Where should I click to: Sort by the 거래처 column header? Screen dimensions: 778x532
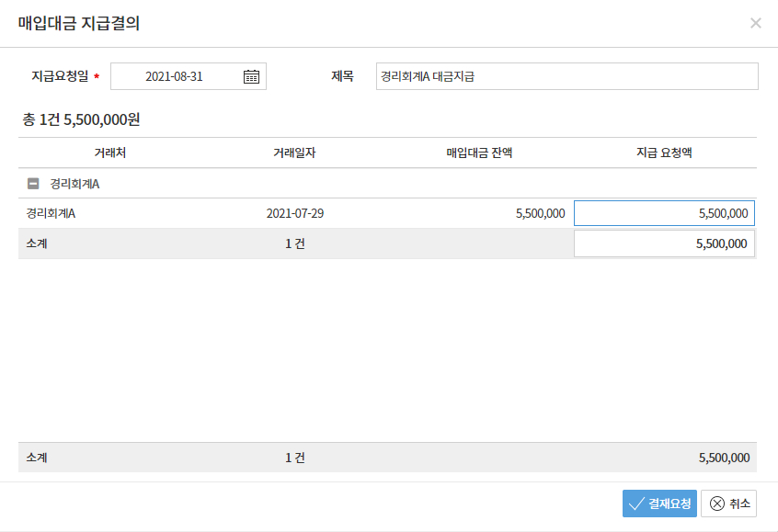click(x=109, y=153)
